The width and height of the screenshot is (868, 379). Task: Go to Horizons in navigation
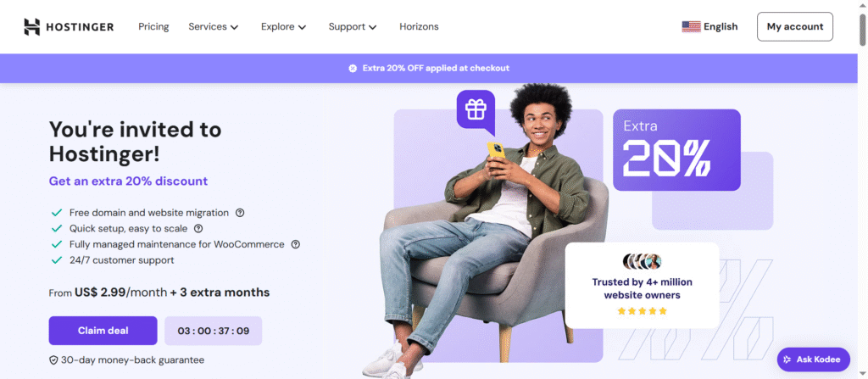[x=419, y=26]
